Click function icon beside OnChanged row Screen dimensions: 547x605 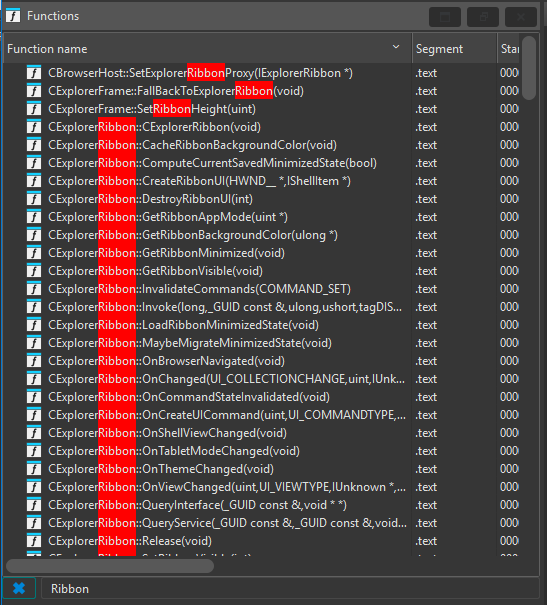(x=34, y=379)
